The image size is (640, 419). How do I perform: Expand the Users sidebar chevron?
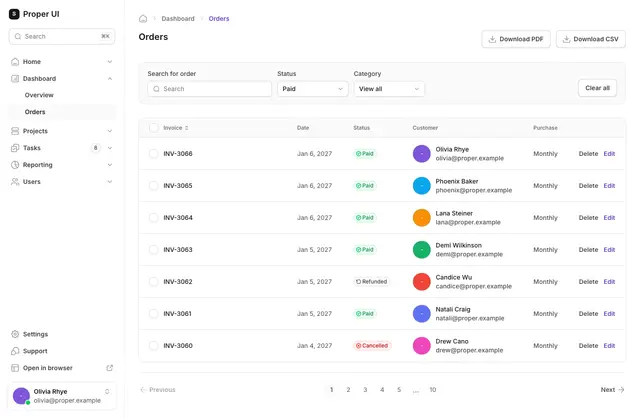tap(110, 182)
